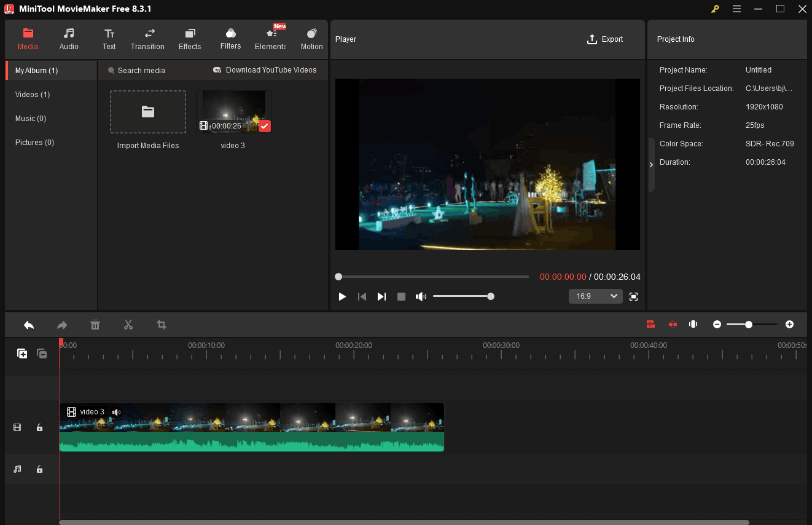
Task: Open the Elements library
Action: (x=270, y=39)
